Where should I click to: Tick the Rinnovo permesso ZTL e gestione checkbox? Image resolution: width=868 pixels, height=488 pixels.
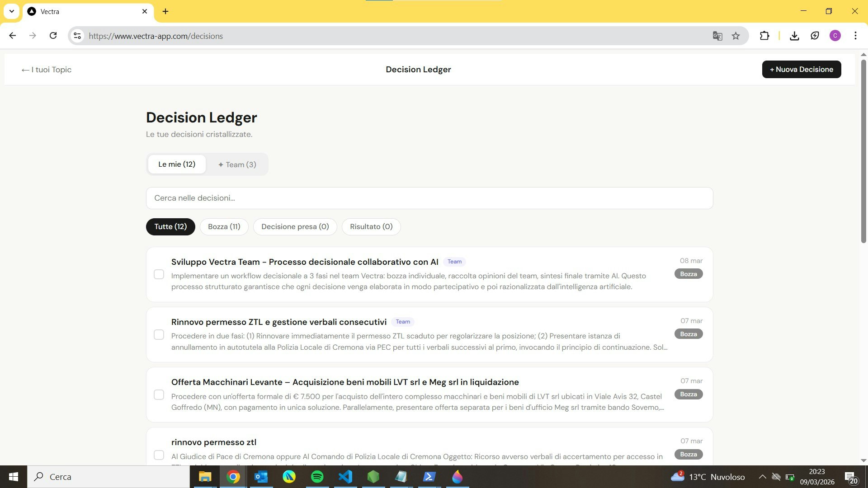coord(159,335)
